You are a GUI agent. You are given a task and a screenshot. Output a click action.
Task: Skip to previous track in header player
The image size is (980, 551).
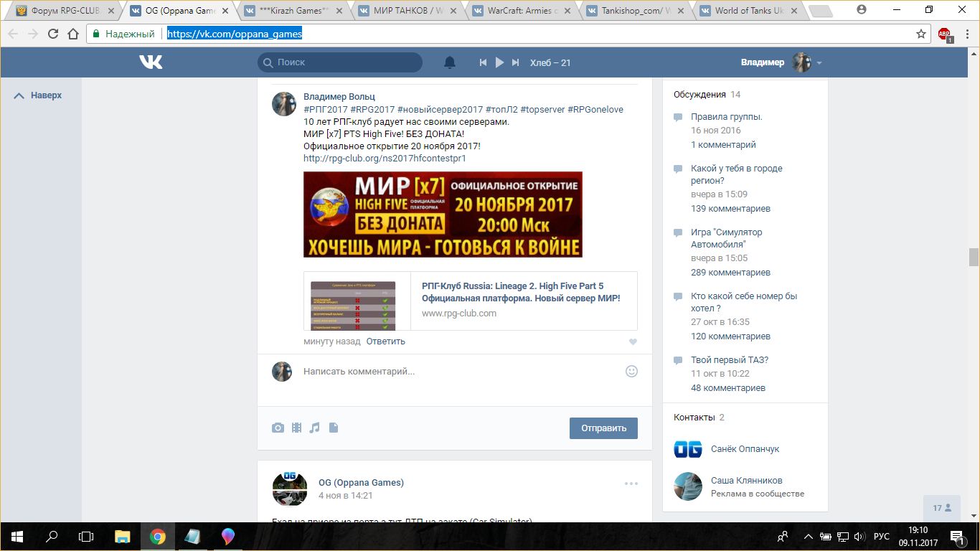pos(484,62)
